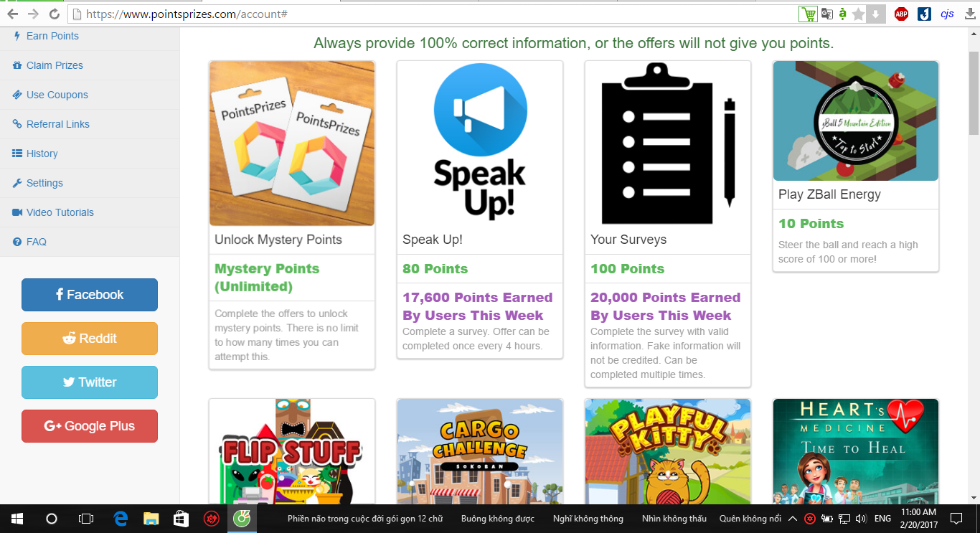Open the Playful Kitty game thumbnail
Screen dimensions: 980x533
[x=668, y=451]
